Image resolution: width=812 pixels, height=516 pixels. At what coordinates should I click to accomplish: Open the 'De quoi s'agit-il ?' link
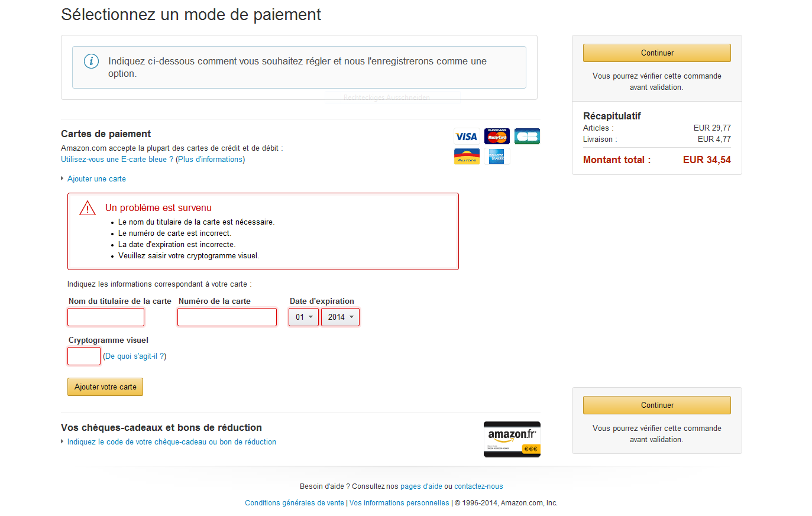tap(135, 356)
